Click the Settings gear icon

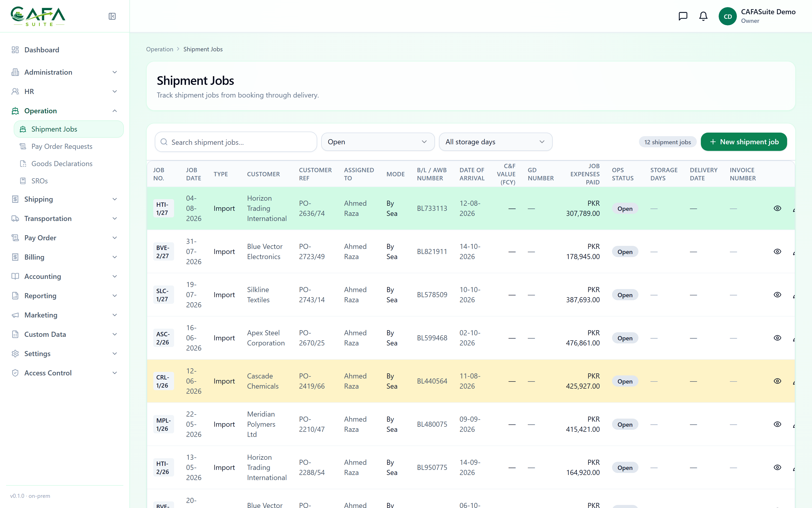15,354
